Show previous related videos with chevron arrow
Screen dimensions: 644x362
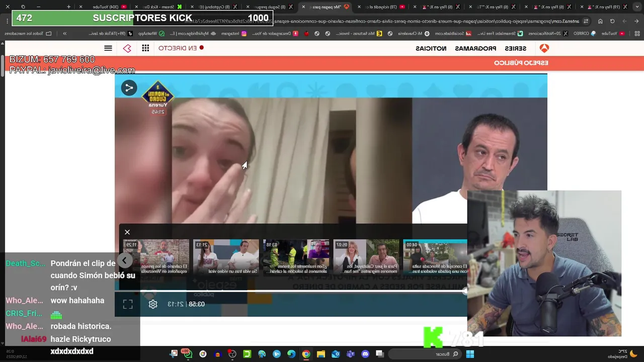click(x=124, y=260)
